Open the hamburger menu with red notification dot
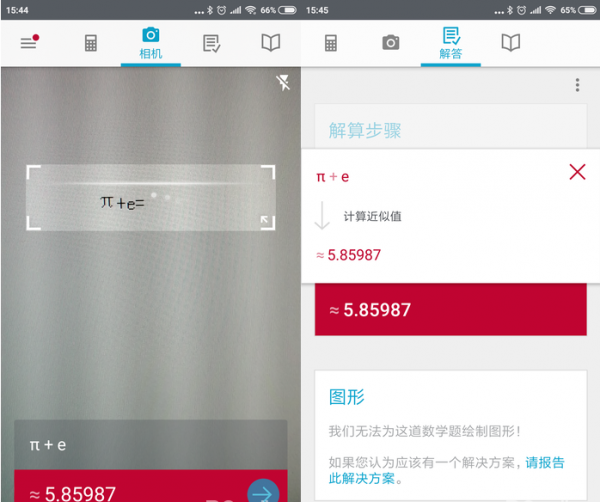The image size is (600, 502). coord(29,42)
